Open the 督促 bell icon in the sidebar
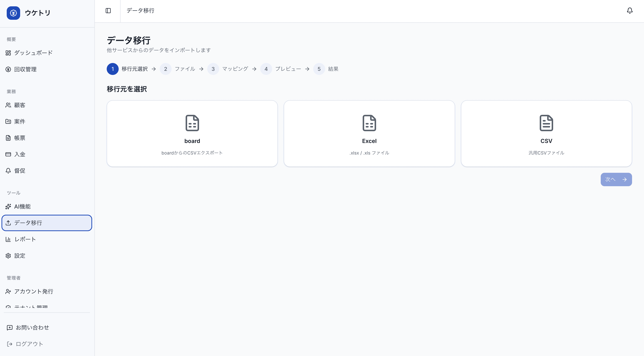This screenshot has width=644, height=356. [x=8, y=171]
